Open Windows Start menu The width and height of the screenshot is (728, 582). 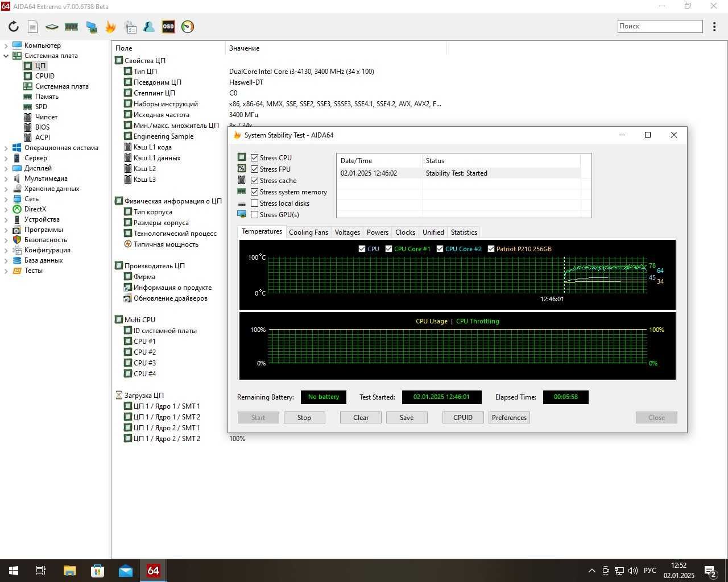[x=14, y=571]
